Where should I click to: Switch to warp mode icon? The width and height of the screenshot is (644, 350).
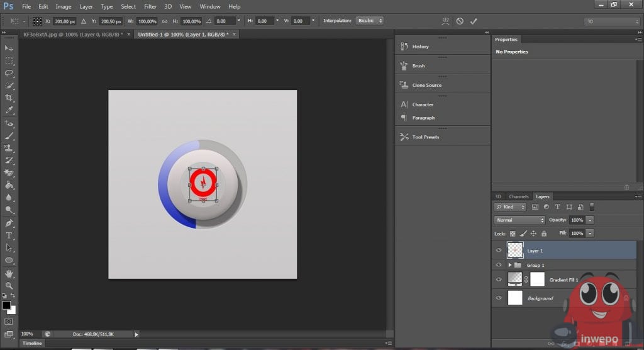[445, 21]
